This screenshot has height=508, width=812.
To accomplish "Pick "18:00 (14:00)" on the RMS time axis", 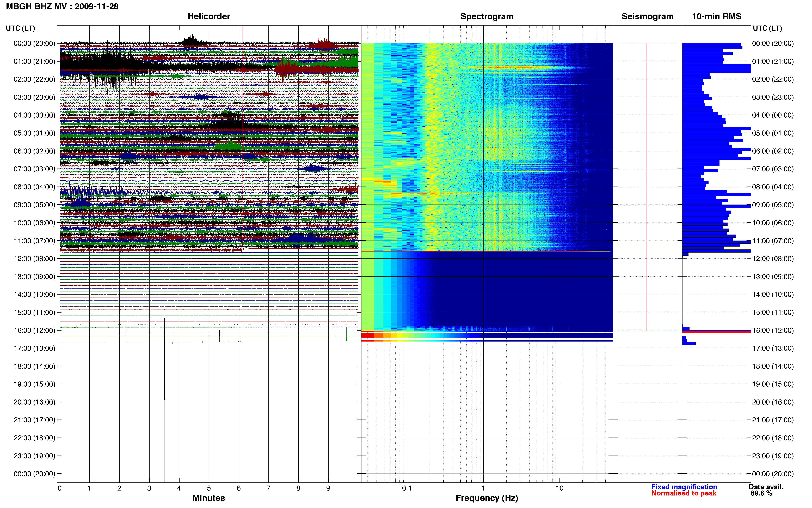I will pyautogui.click(x=773, y=366).
